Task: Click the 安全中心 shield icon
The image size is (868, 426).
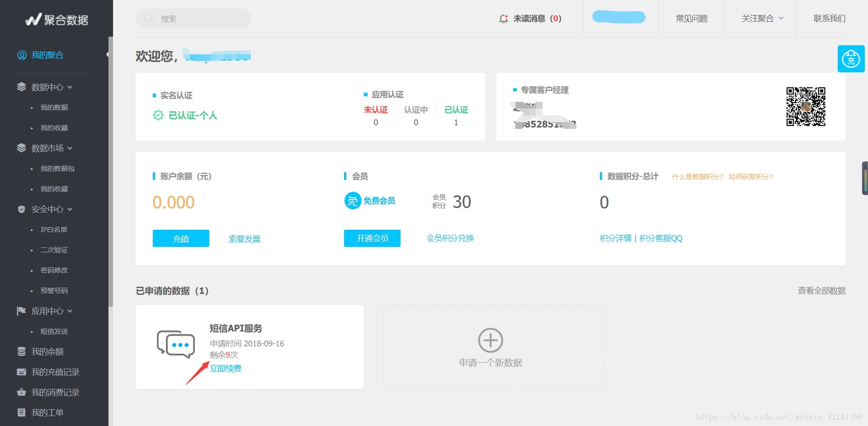Action: tap(21, 209)
